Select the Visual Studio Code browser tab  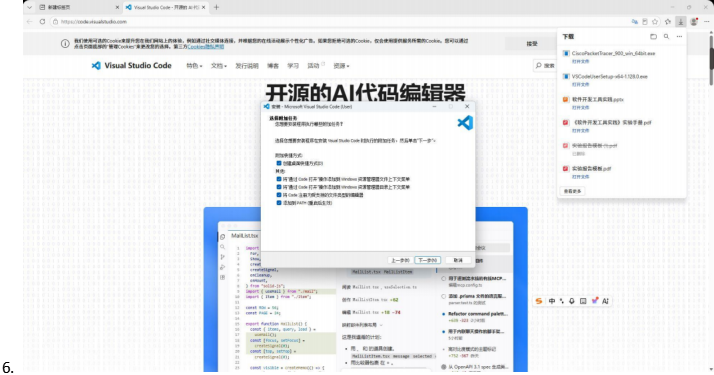click(x=166, y=7)
